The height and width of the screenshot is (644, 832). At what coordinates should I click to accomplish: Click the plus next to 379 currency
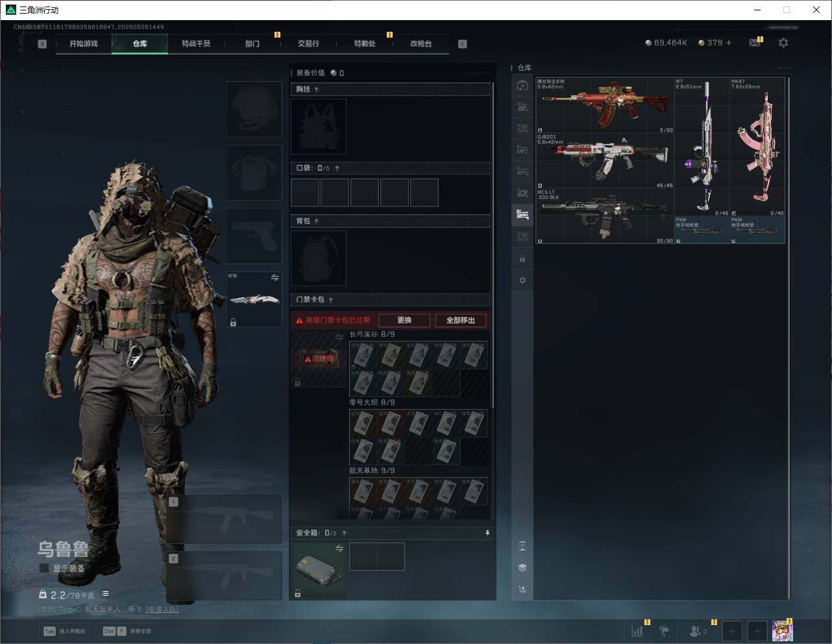(x=729, y=43)
